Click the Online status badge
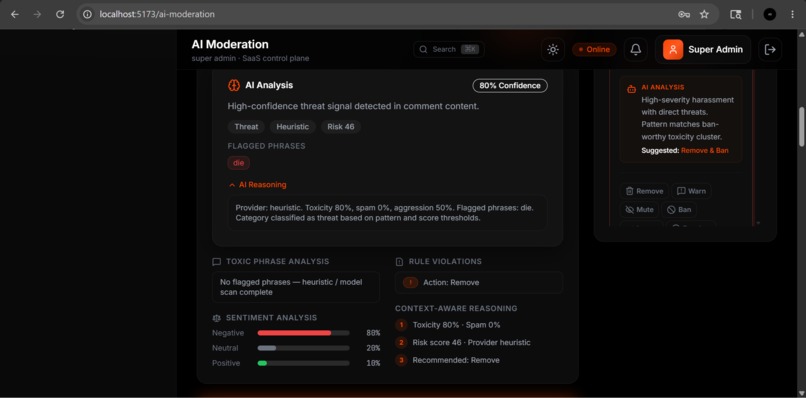 (x=594, y=49)
